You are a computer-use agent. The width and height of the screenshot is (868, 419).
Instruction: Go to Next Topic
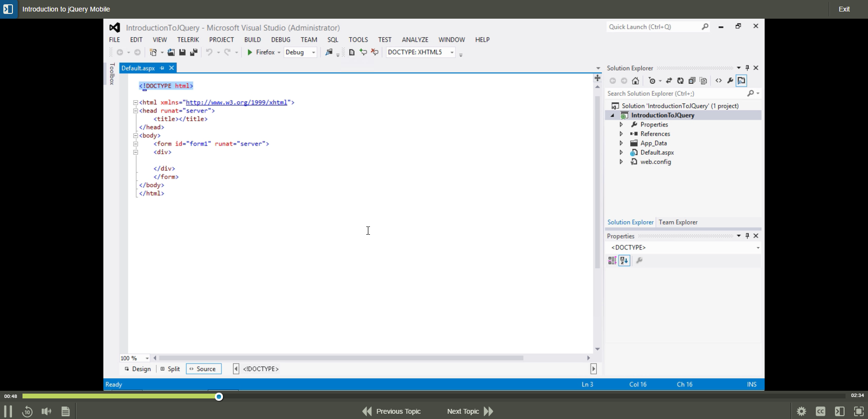tap(470, 411)
